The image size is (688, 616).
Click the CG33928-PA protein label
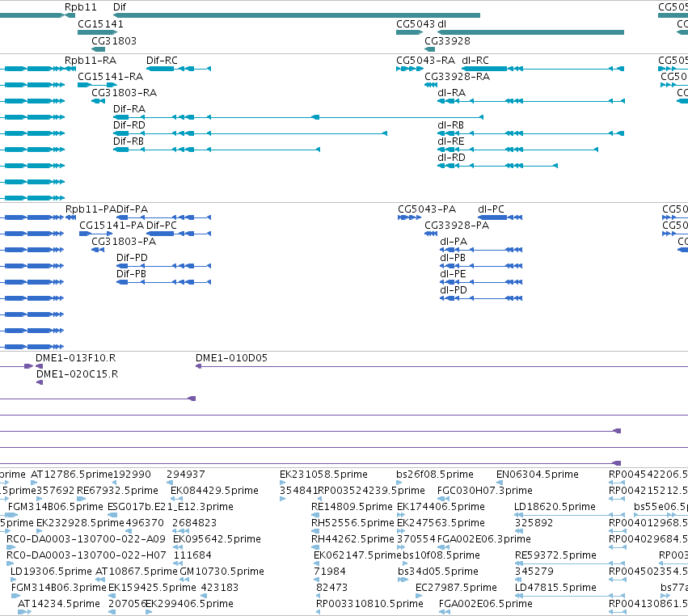(457, 226)
